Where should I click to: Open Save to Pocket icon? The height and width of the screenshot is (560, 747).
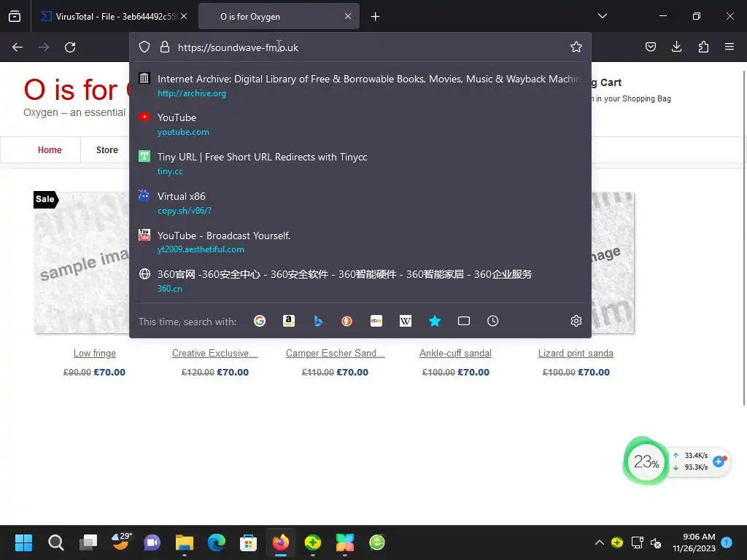[650, 47]
